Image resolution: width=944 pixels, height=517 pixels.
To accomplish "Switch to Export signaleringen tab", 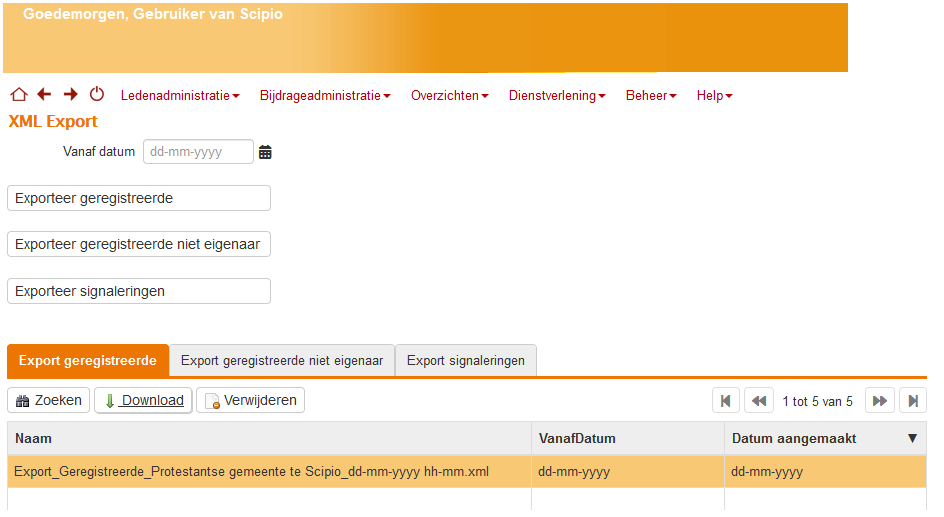I will tap(466, 361).
